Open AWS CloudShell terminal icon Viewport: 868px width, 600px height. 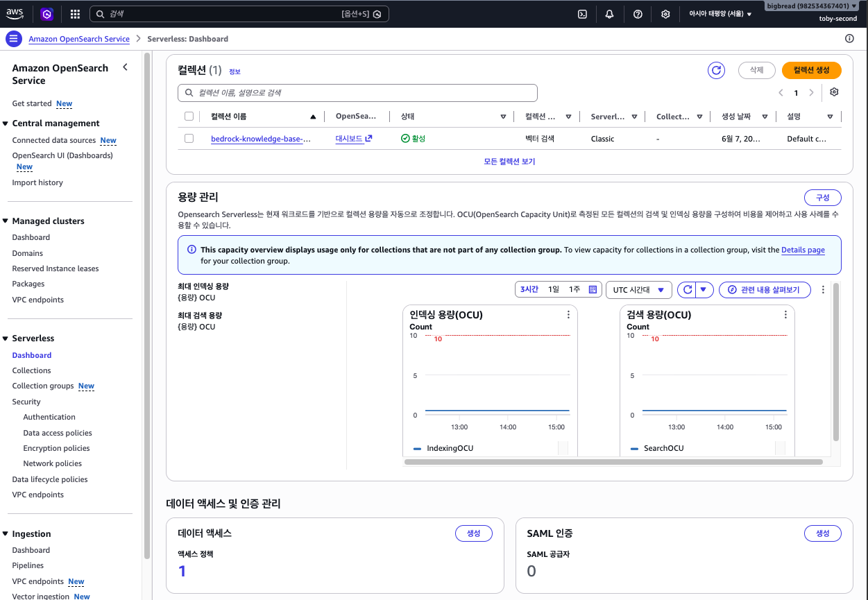point(583,14)
